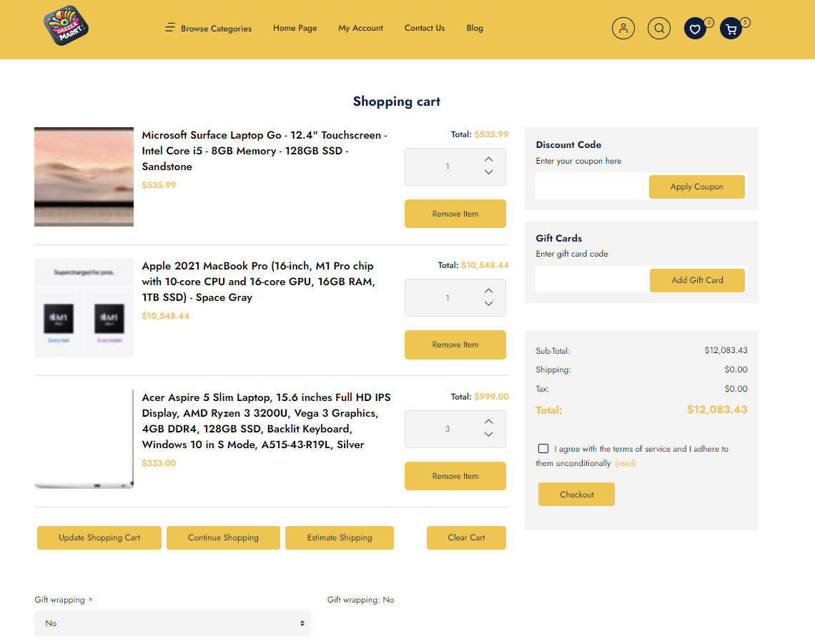This screenshot has width=815, height=644.
Task: Open Microsoft Surface Laptop Go product title
Action: (265, 151)
